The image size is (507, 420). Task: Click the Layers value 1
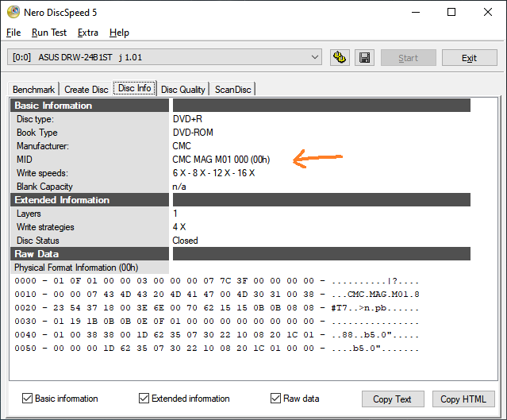pyautogui.click(x=175, y=214)
